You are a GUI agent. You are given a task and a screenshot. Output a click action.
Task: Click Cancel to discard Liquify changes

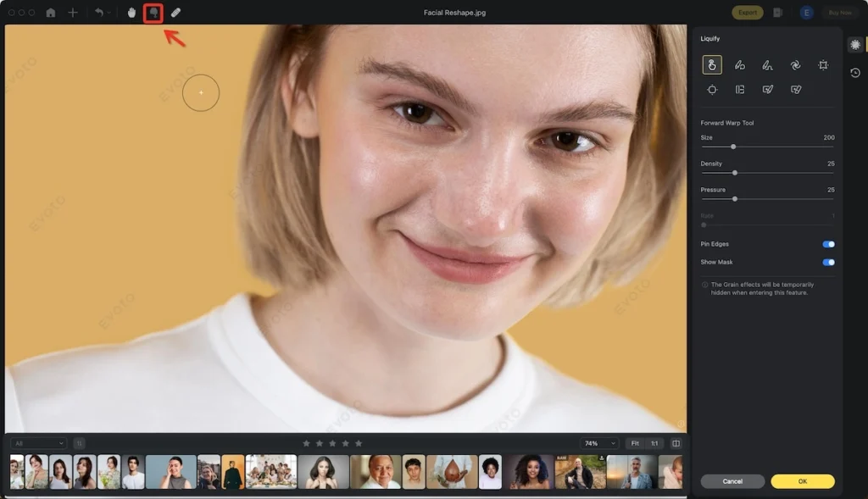click(732, 481)
